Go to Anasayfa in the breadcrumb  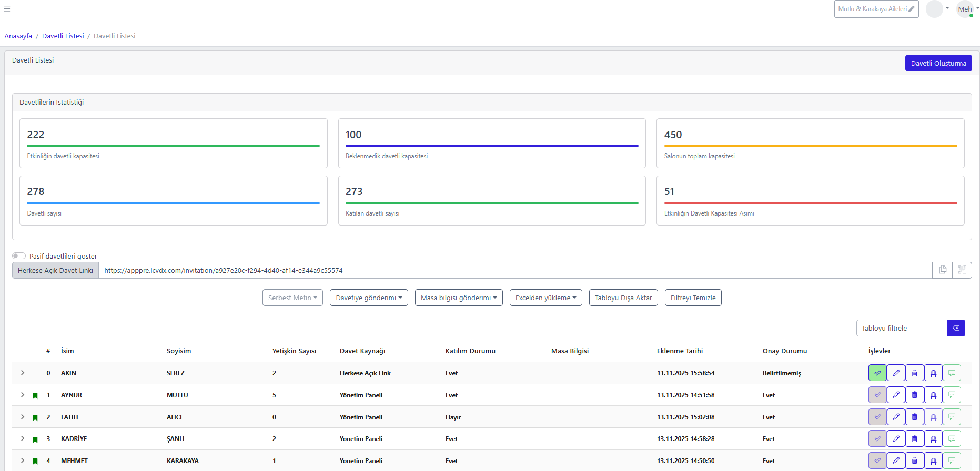click(x=18, y=36)
